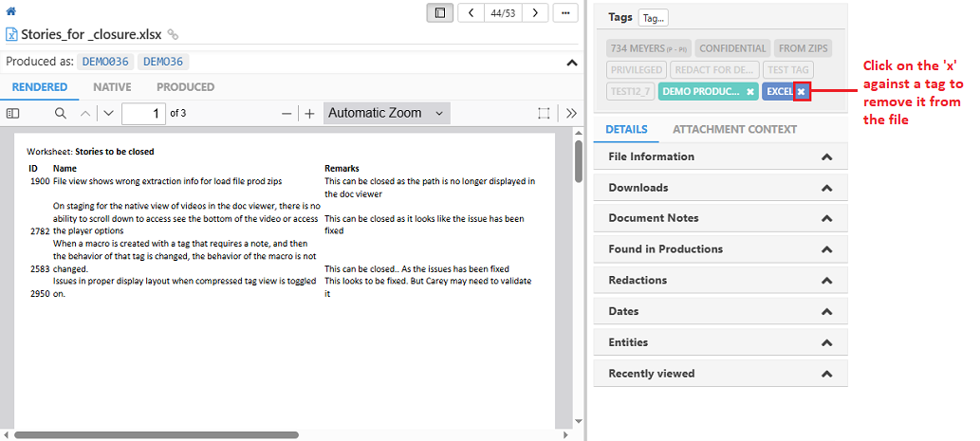980x441 pixels.
Task: Expand the Dates section
Action: coord(721,311)
